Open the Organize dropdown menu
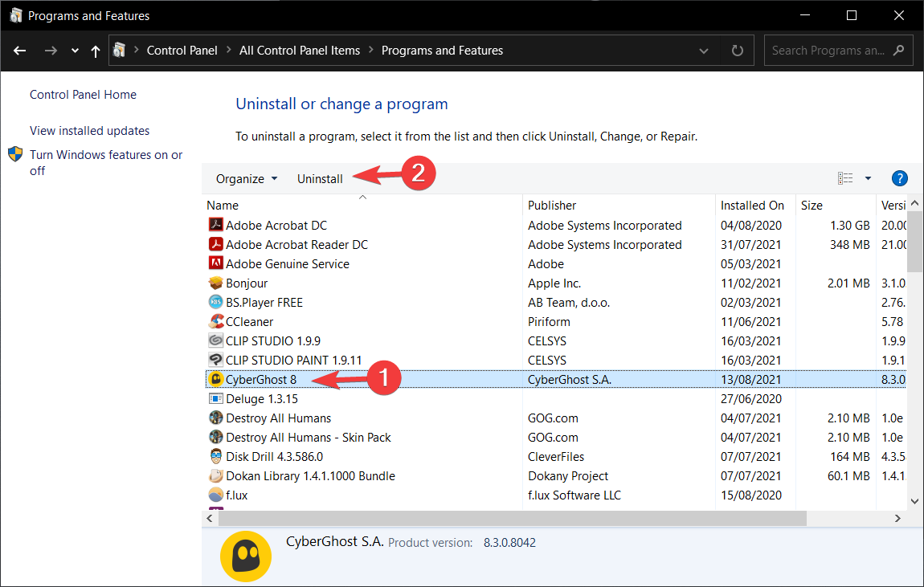 pos(247,179)
